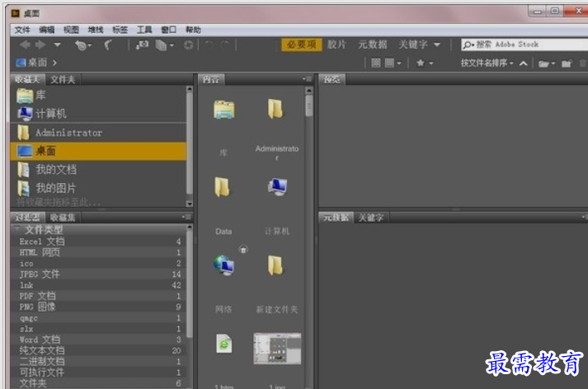This screenshot has width=588, height=389.
Task: Select 计算机 in favorites list
Action: (x=99, y=114)
